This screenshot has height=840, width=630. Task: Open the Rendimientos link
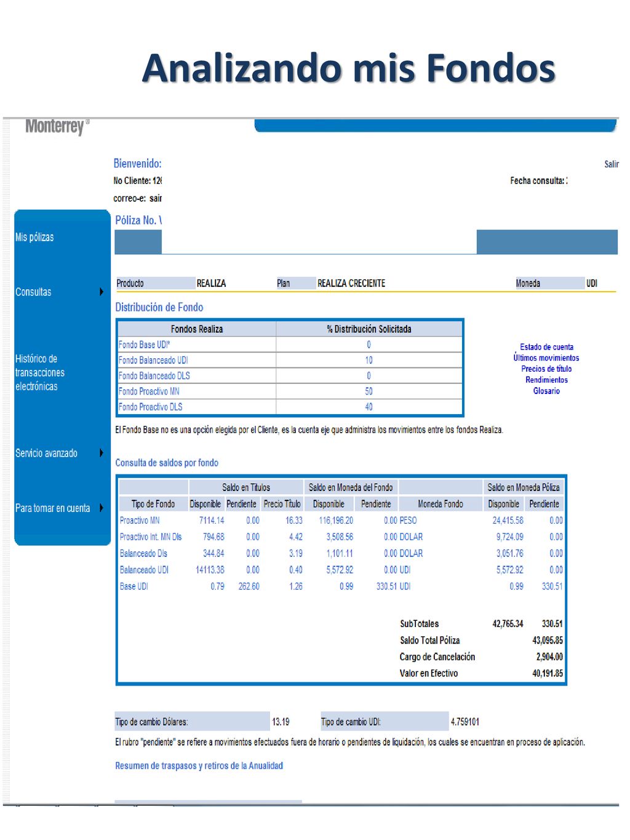546,380
